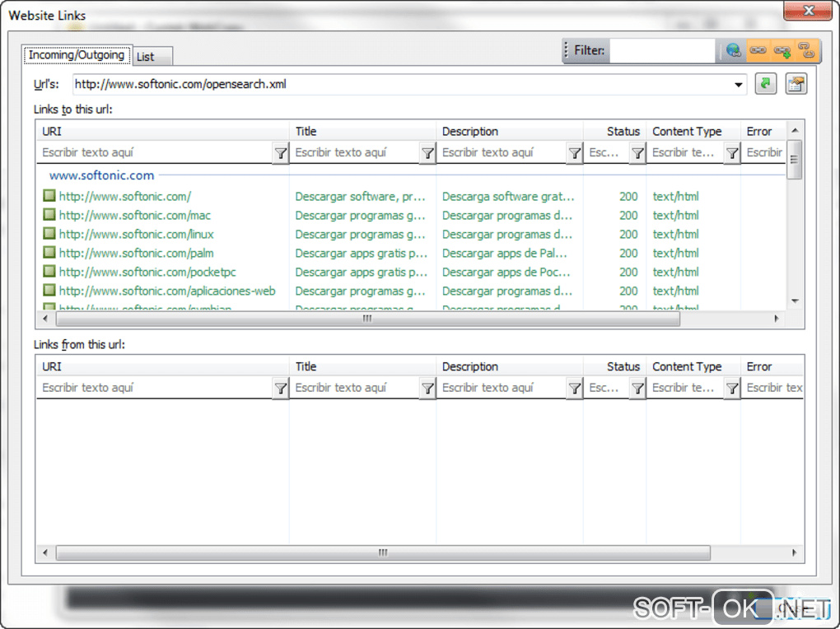Click Status filter icon in Links from table
Viewport: 840px width, 629px height.
[x=637, y=389]
